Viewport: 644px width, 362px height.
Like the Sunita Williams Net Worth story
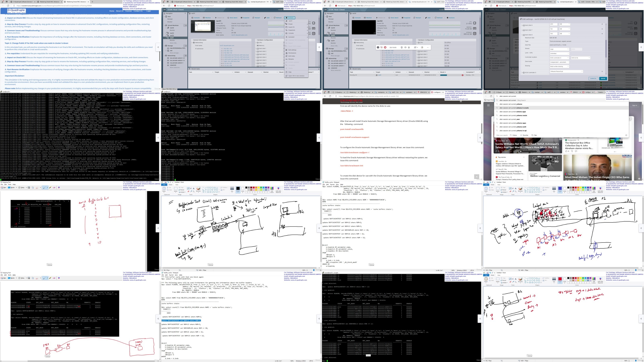pyautogui.click(x=496, y=151)
